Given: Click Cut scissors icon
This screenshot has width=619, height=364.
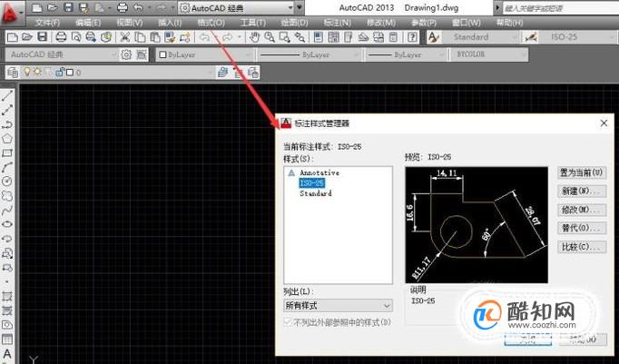Looking at the screenshot, I should click(124, 37).
